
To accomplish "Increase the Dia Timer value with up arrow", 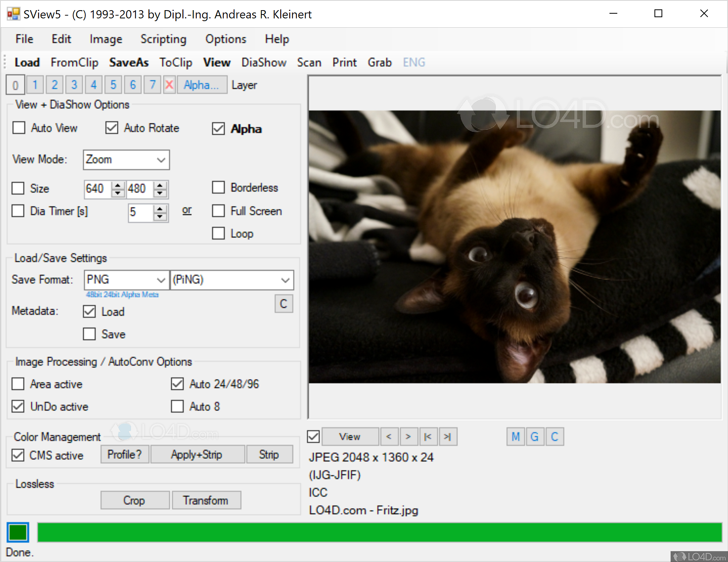I will (160, 209).
